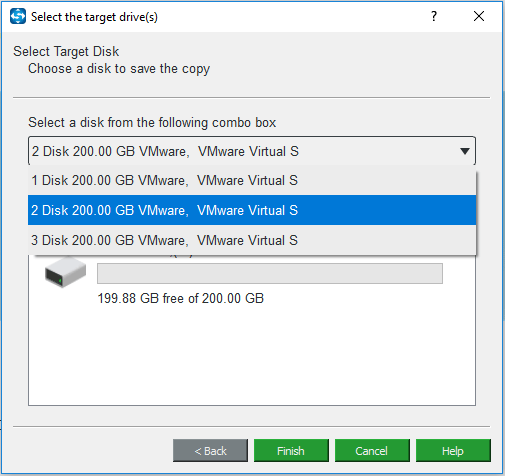Click the combo box showing the selected disk
505x476 pixels.
252,151
